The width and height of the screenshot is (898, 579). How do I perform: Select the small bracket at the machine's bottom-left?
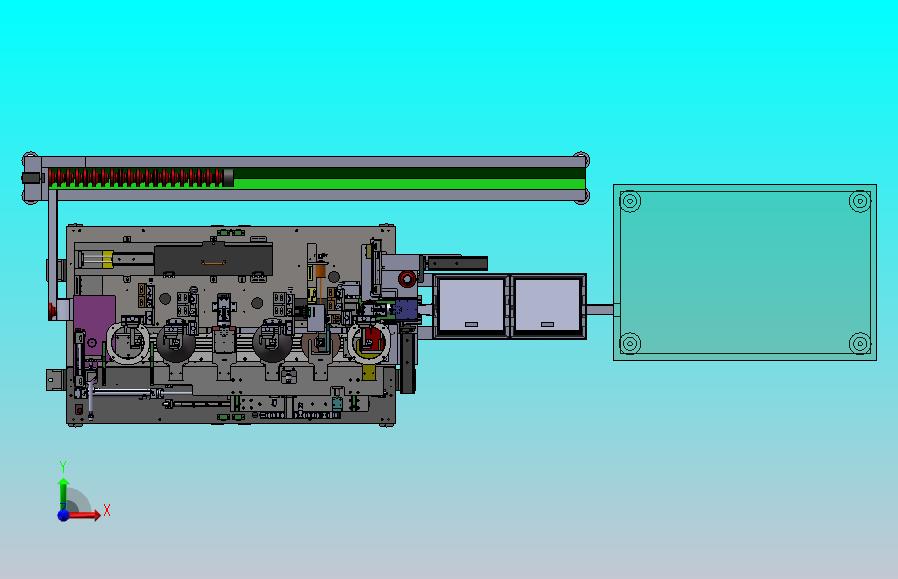[x=56, y=379]
